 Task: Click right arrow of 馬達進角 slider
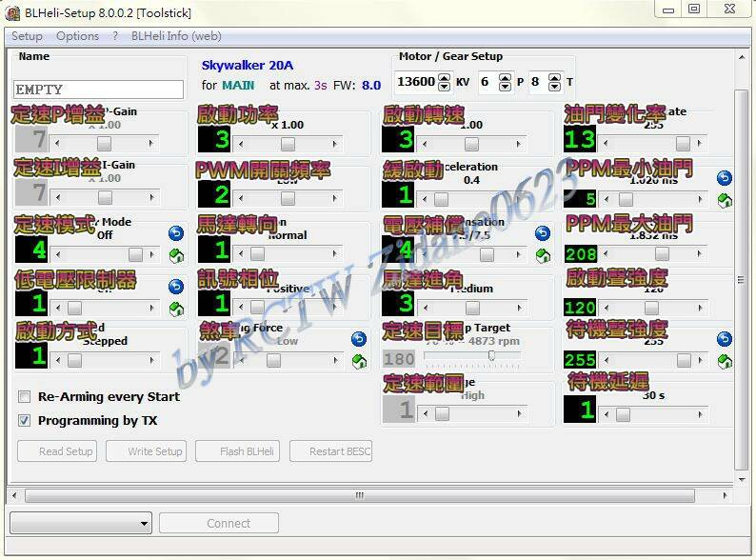(519, 308)
